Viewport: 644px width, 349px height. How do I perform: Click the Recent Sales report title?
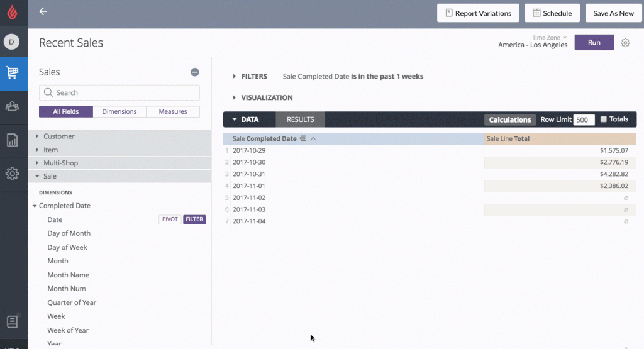(x=71, y=43)
